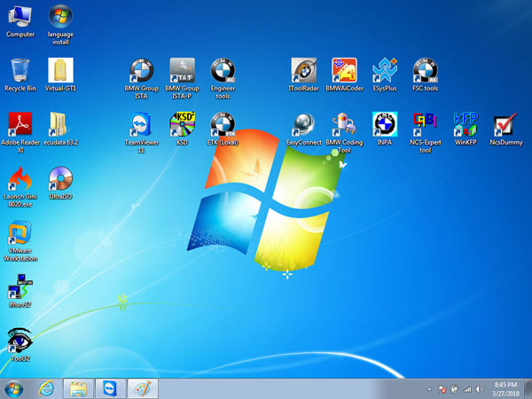Image resolution: width=532 pixels, height=399 pixels.
Task: Open the Tool32 eye icon
Action: coord(20,343)
